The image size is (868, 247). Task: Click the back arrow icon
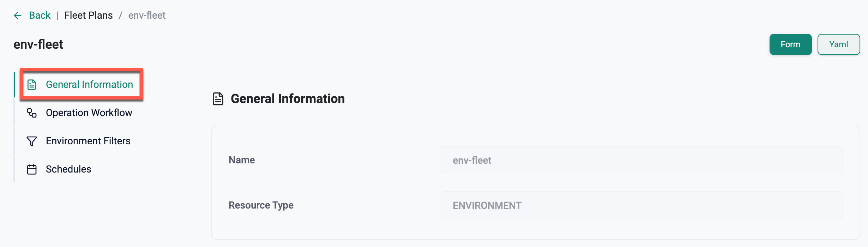(x=18, y=16)
